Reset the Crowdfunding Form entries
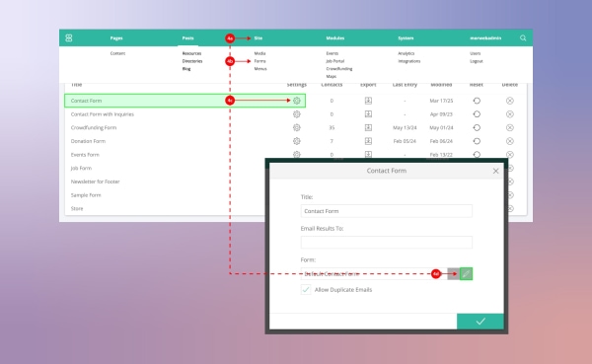Viewport: 592px width, 364px height. (x=477, y=127)
